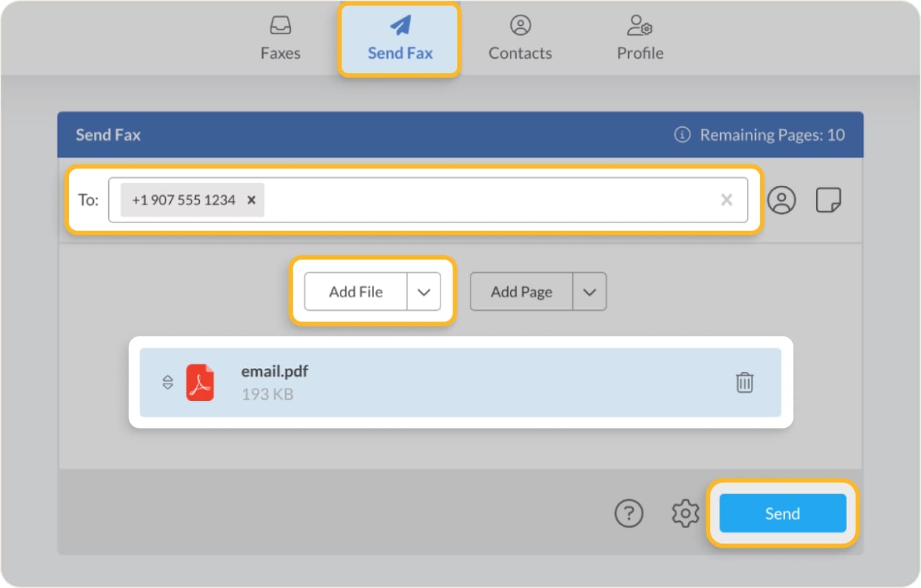Remove the +1 907 555 1234 recipient chip
Image resolution: width=921 pixels, height=588 pixels.
coord(252,200)
